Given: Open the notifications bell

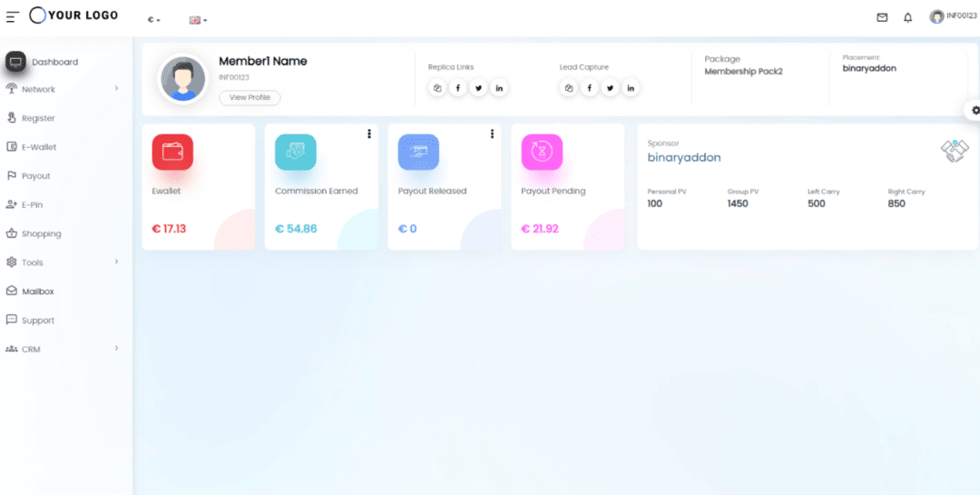Looking at the screenshot, I should [907, 17].
